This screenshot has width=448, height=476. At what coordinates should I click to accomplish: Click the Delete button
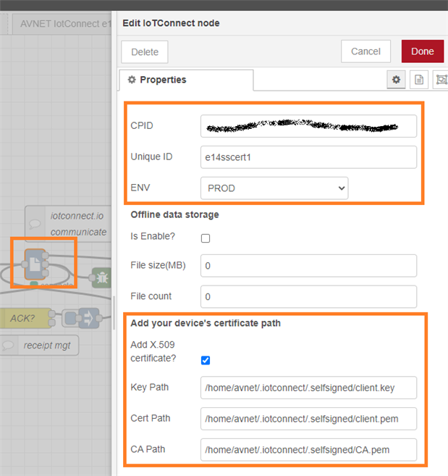[x=145, y=52]
